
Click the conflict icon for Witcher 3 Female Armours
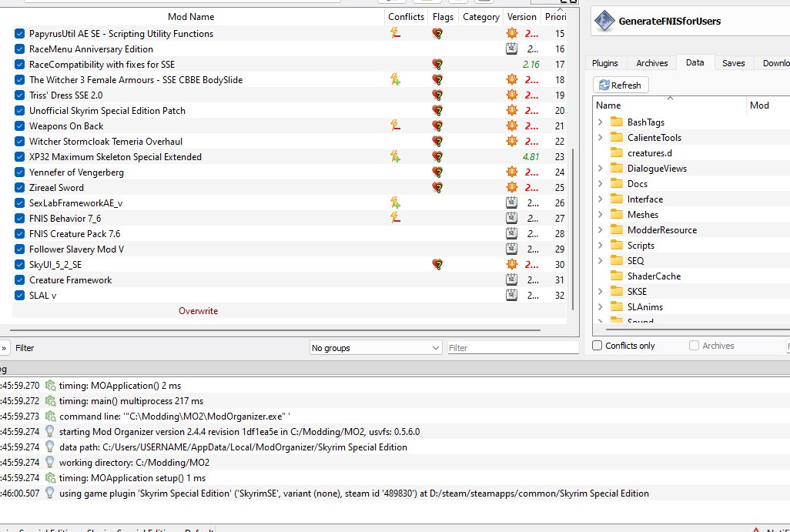coord(396,79)
